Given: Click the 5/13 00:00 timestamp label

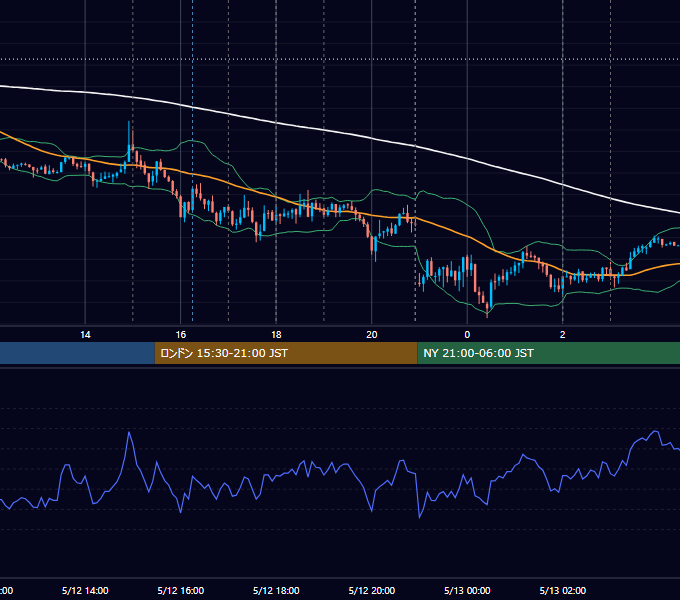Looking at the screenshot, I should point(467,590).
